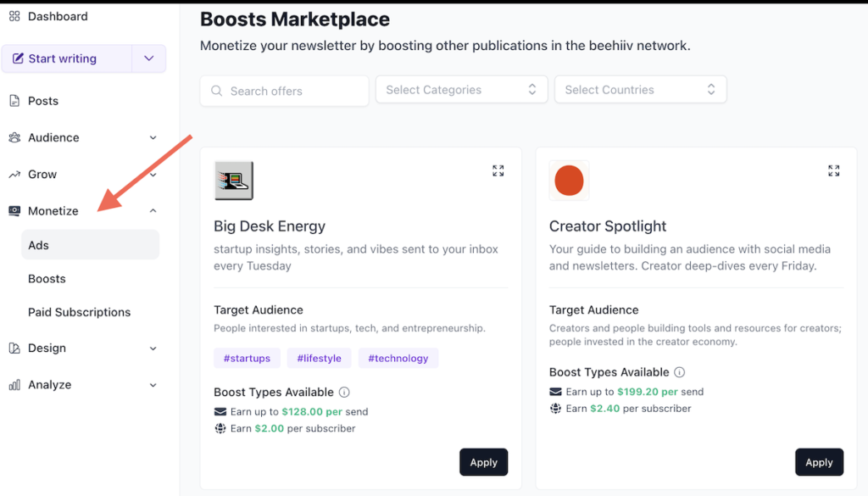Image resolution: width=868 pixels, height=496 pixels.
Task: Click the #startups tag
Action: [x=247, y=358]
